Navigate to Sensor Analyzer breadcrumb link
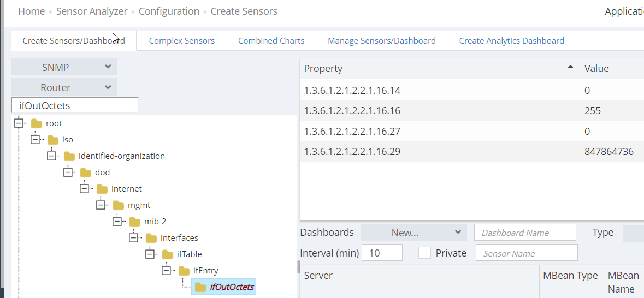644x298 pixels. click(92, 11)
